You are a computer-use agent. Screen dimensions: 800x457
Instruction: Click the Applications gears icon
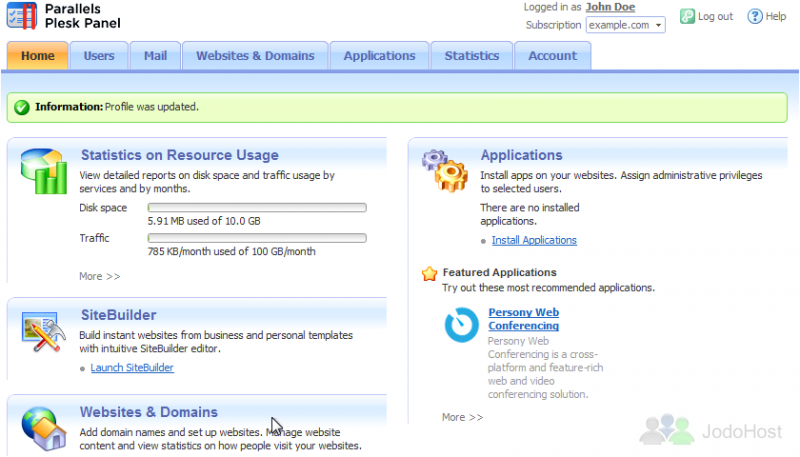click(445, 171)
